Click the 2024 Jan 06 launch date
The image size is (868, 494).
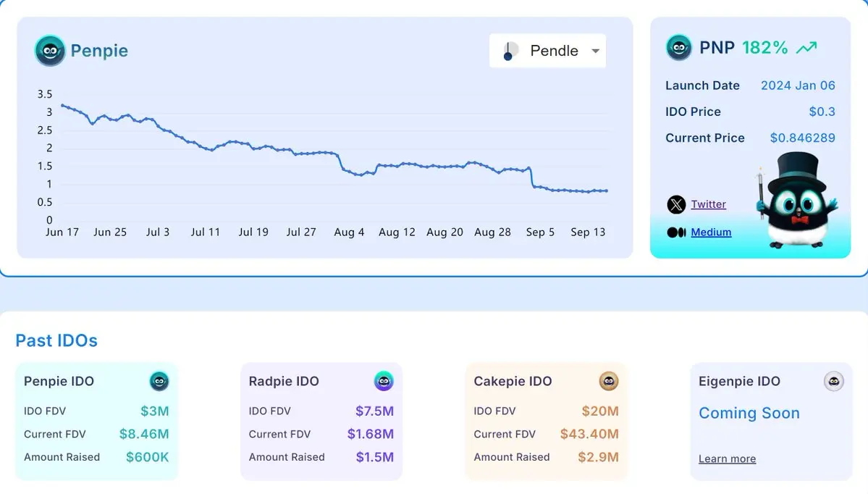click(x=798, y=86)
